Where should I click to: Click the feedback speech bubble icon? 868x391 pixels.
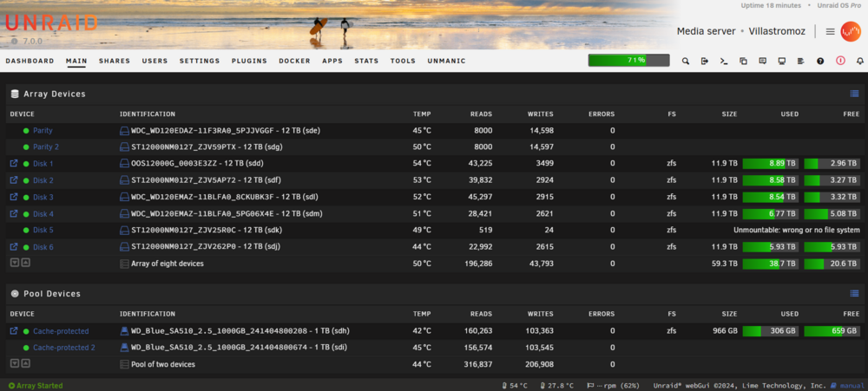coord(762,61)
